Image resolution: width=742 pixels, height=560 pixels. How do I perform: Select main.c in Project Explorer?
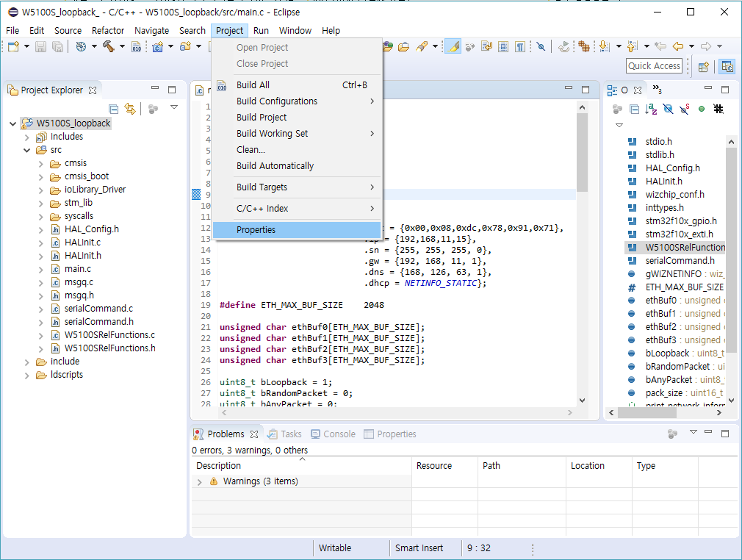pos(78,269)
